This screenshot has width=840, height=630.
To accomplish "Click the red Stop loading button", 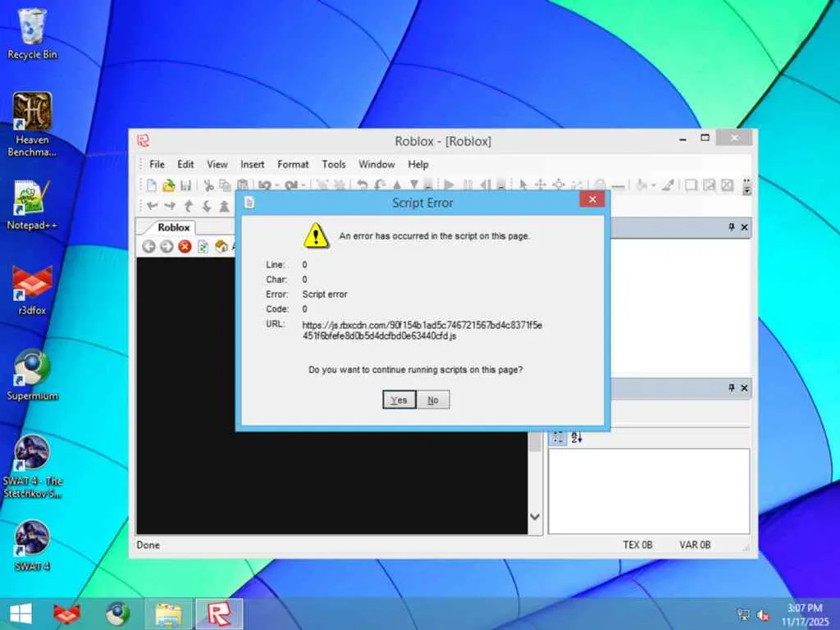I will point(185,246).
